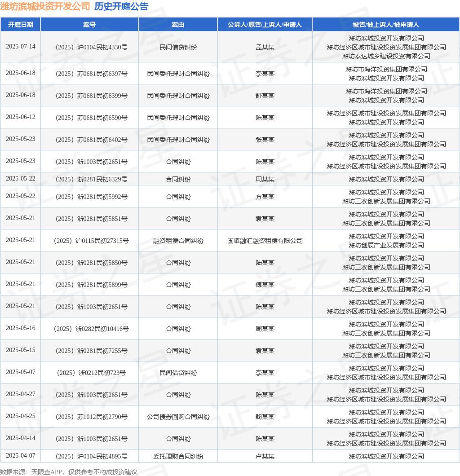460x476 pixels.
Task: Click the 公诉人/原告/上诉人/申请人 header
Action: 265,25
